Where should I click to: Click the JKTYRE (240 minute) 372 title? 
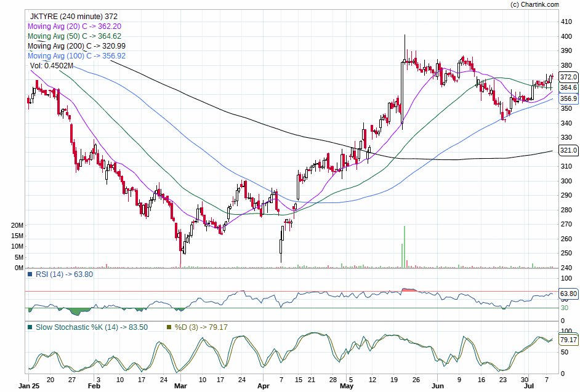74,17
